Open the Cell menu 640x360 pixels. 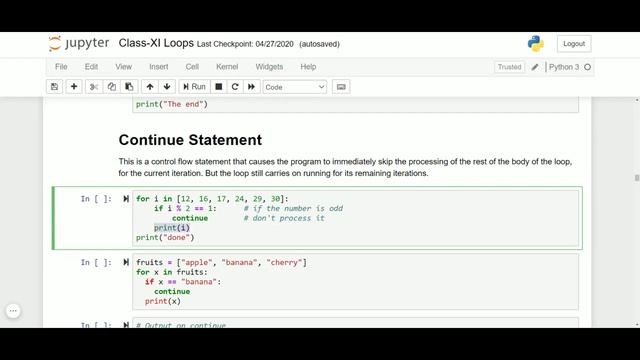pos(192,67)
